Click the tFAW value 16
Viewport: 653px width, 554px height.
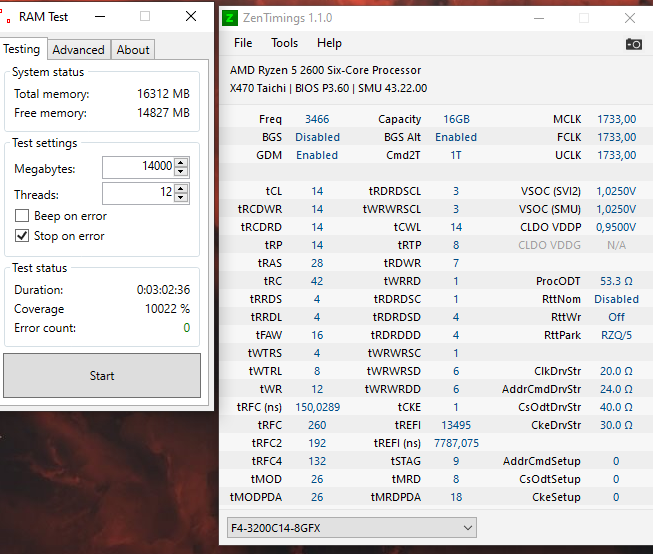click(x=317, y=335)
